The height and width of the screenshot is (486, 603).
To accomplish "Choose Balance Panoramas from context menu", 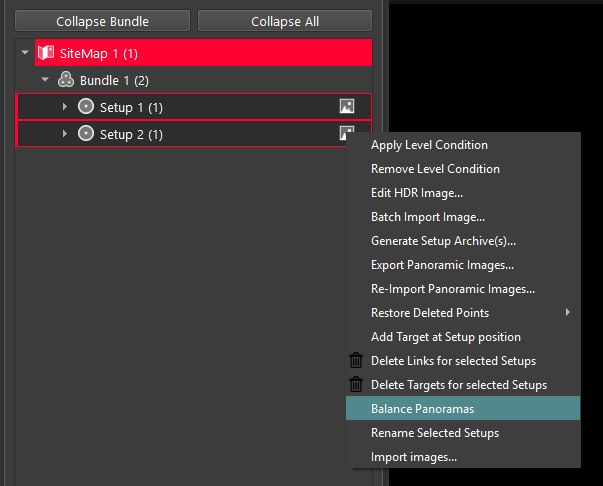I will click(x=422, y=409).
